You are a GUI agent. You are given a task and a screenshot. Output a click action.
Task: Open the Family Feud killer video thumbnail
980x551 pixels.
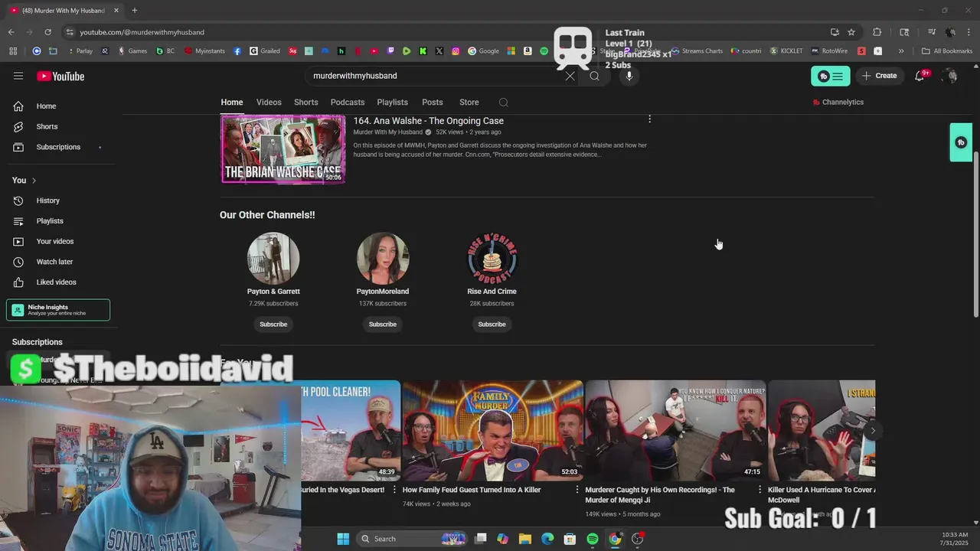[492, 430]
